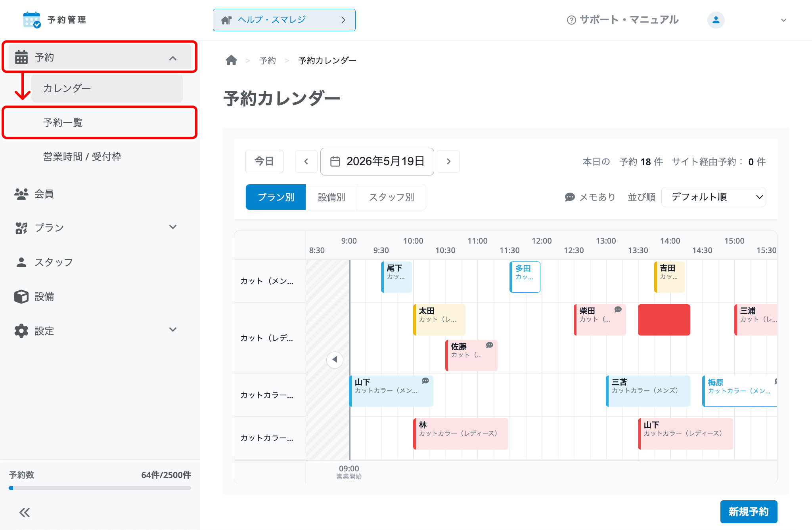Screen dimensions: 812x530
Task: Click the memo bubble on 佐藤 booking
Action: click(490, 345)
